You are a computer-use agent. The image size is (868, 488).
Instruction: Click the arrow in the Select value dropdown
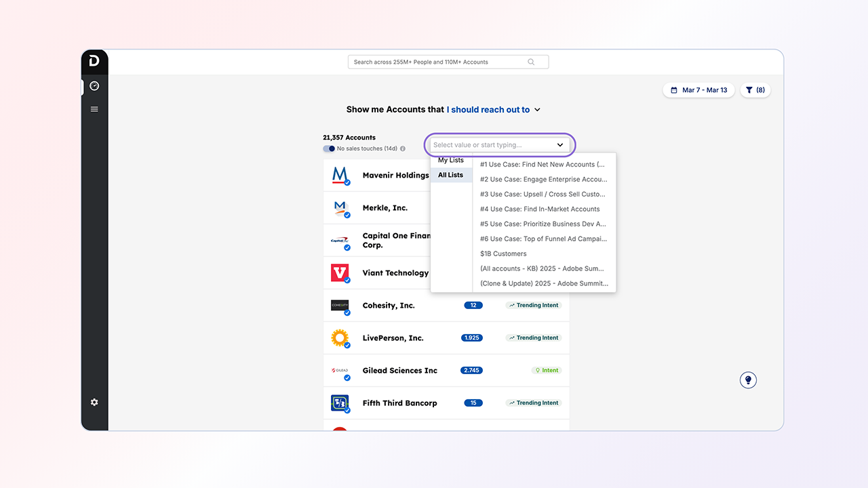click(x=560, y=145)
